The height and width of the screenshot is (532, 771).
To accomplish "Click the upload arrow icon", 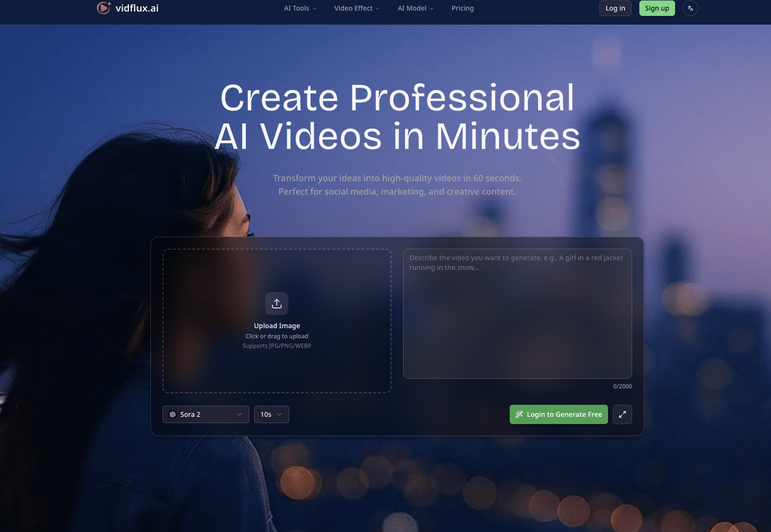I will click(x=277, y=304).
